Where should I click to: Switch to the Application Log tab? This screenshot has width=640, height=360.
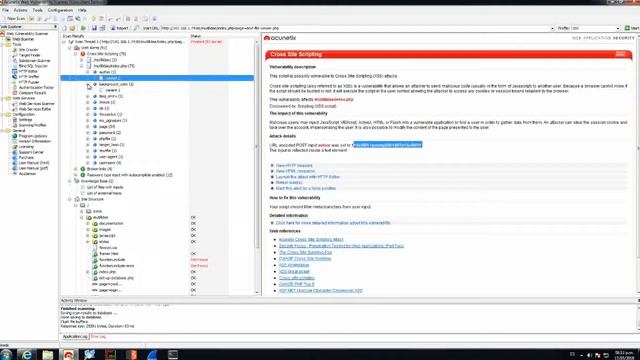pyautogui.click(x=75, y=337)
